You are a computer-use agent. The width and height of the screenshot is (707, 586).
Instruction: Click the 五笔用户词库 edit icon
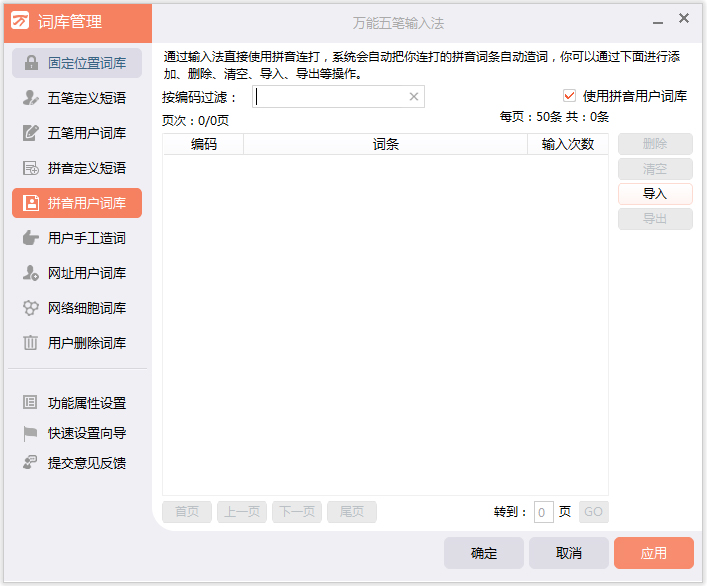click(31, 133)
